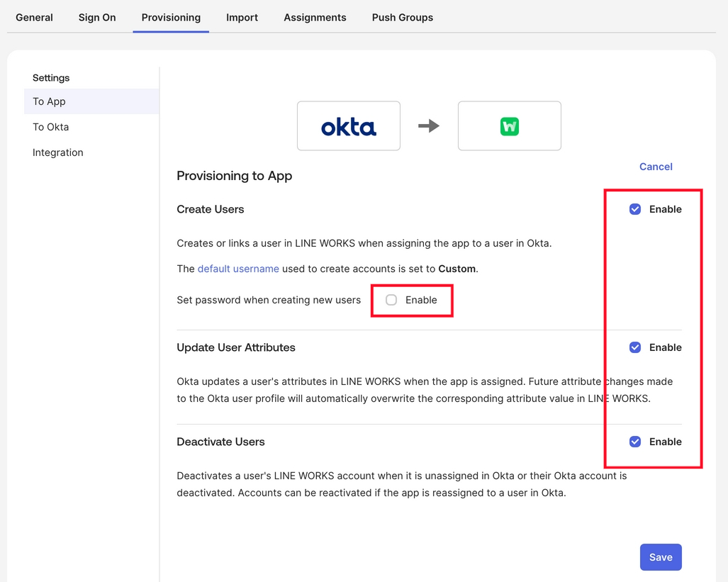Select To App in Settings sidebar
The height and width of the screenshot is (582, 728).
(x=91, y=101)
